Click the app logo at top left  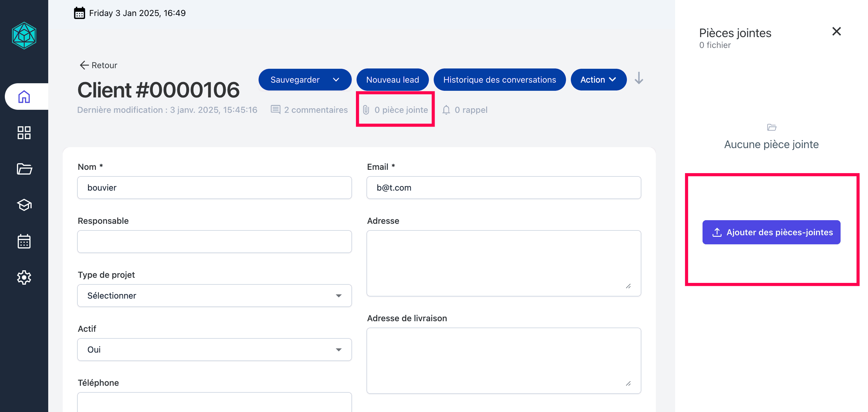pyautogui.click(x=24, y=36)
